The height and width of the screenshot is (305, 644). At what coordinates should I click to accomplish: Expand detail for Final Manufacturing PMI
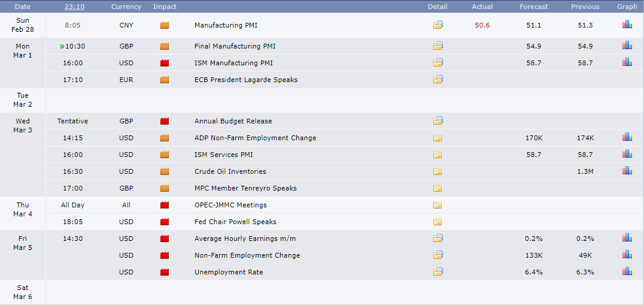pyautogui.click(x=438, y=46)
